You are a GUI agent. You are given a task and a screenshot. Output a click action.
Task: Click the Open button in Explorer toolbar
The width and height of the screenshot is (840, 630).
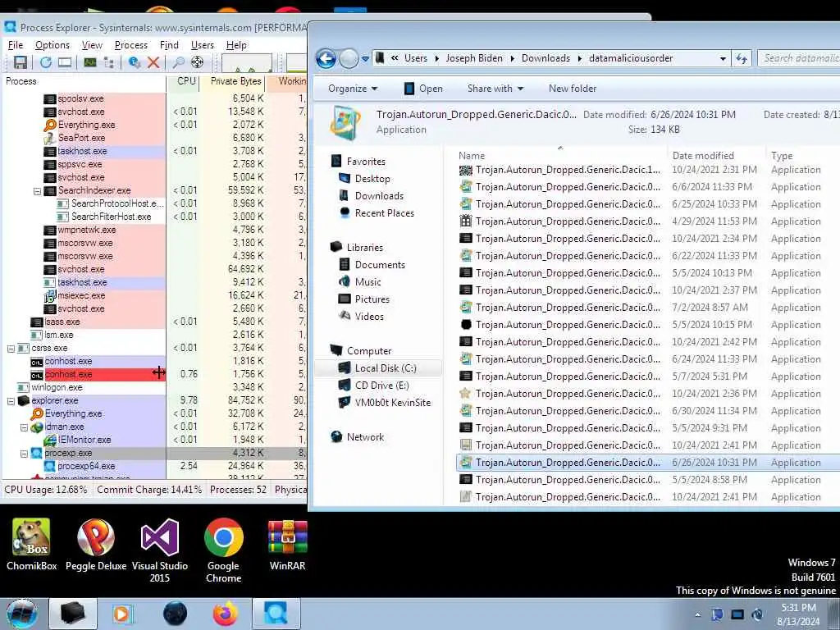423,89
